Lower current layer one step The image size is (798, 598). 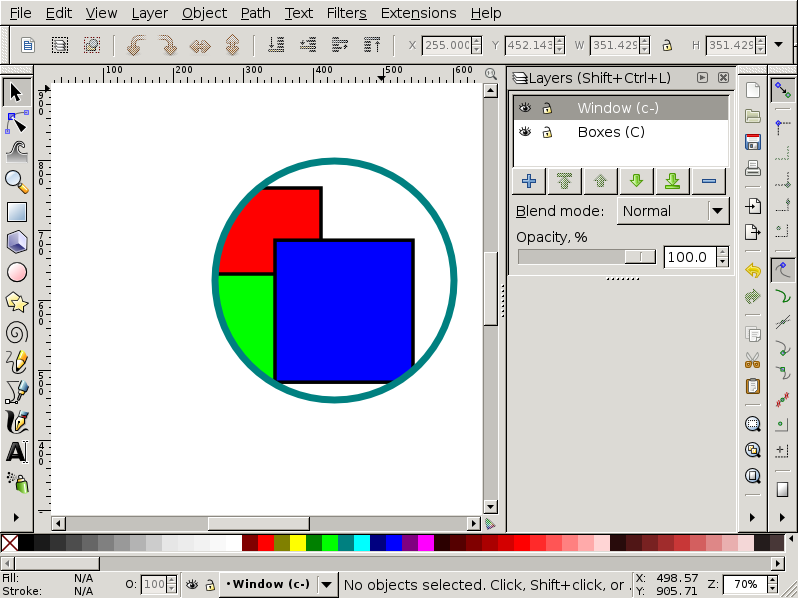tap(637, 181)
